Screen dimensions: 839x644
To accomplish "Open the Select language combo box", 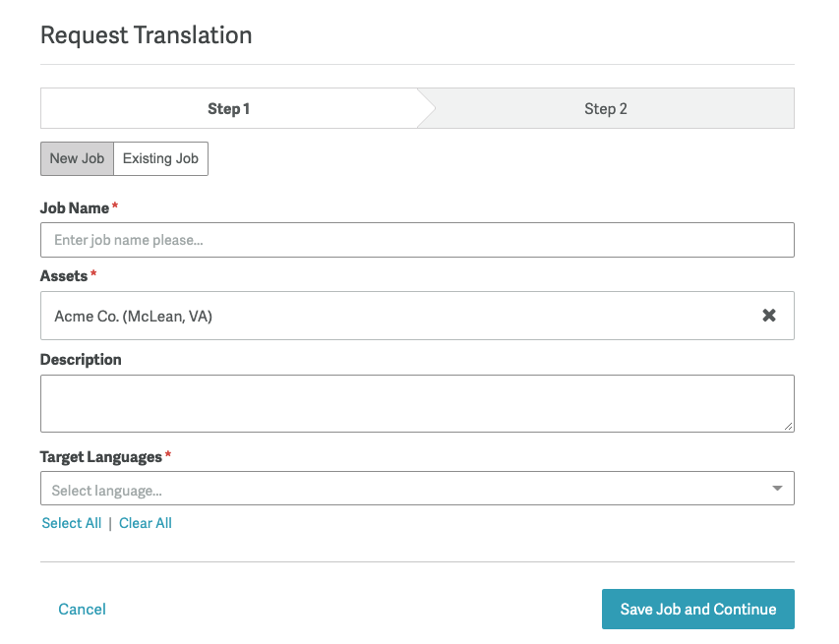I will coord(403,489).
